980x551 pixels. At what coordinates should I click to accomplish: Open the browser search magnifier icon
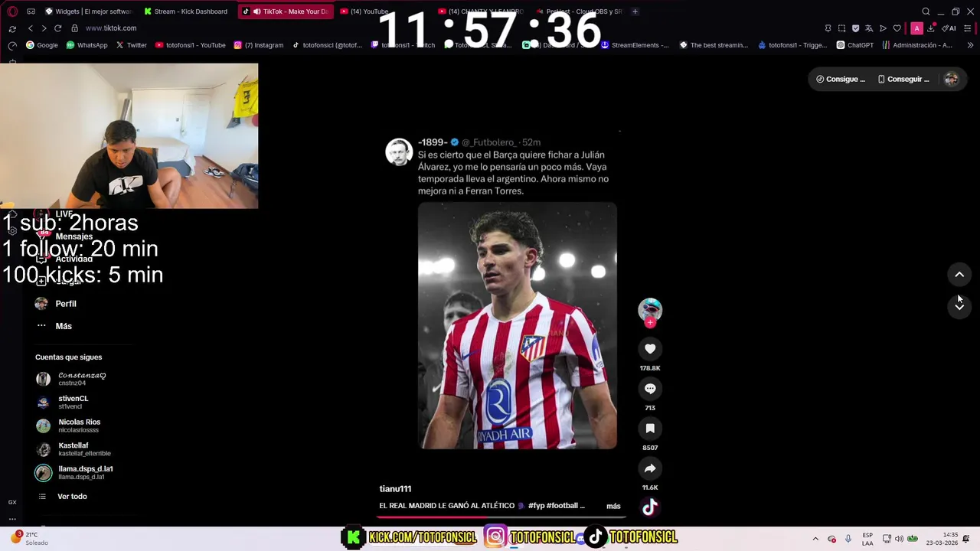(926, 11)
